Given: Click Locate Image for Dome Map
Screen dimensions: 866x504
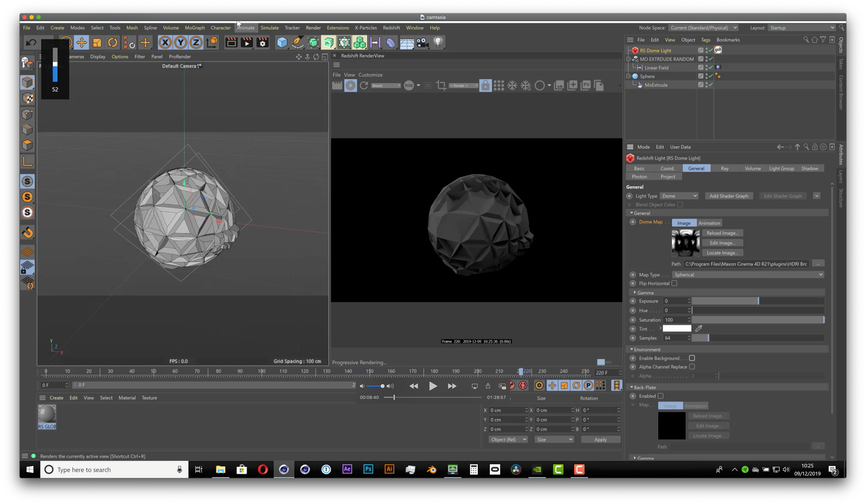Looking at the screenshot, I should pyautogui.click(x=722, y=253).
